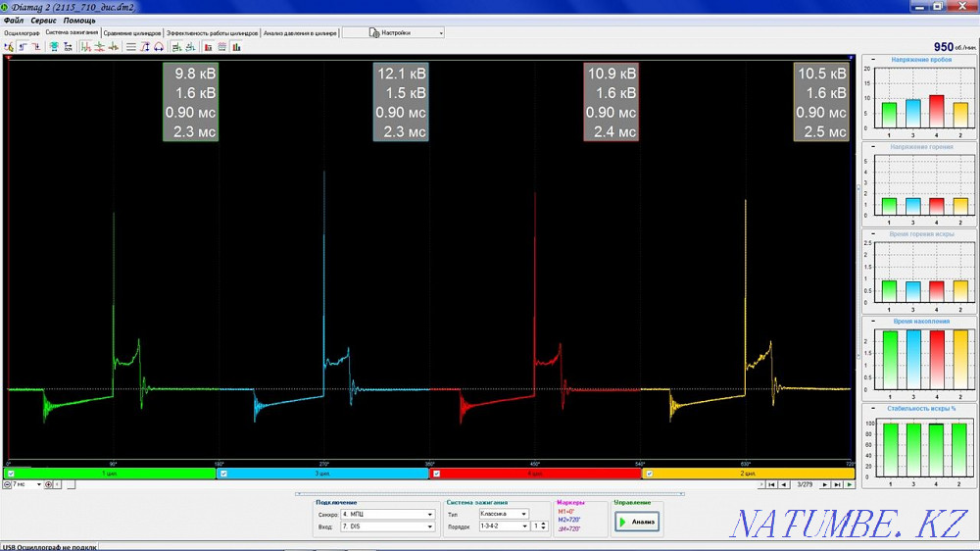Click the Анализ button
The image size is (980, 551).
[x=636, y=522]
